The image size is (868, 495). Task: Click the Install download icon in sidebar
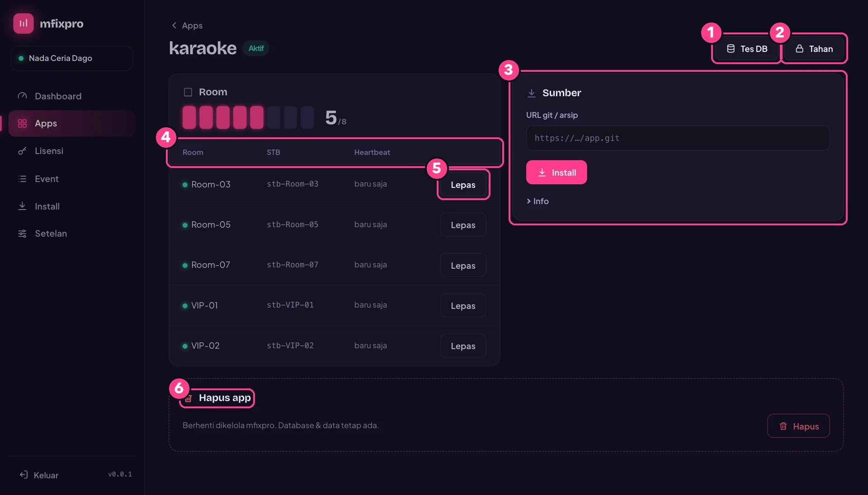point(22,206)
